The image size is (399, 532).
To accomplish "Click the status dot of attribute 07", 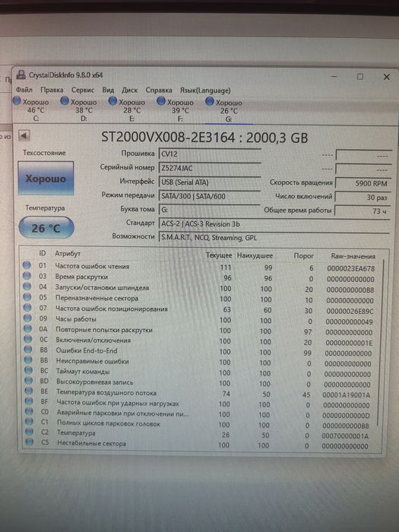I will [x=28, y=308].
